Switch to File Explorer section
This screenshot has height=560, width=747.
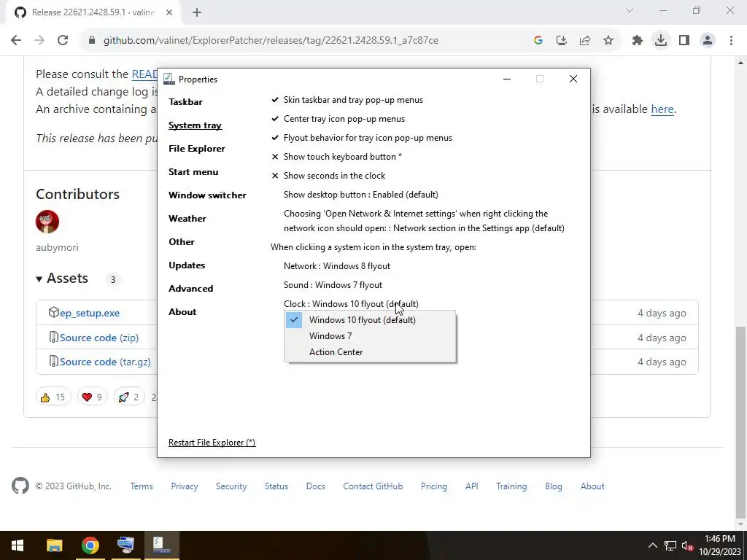[197, 149]
